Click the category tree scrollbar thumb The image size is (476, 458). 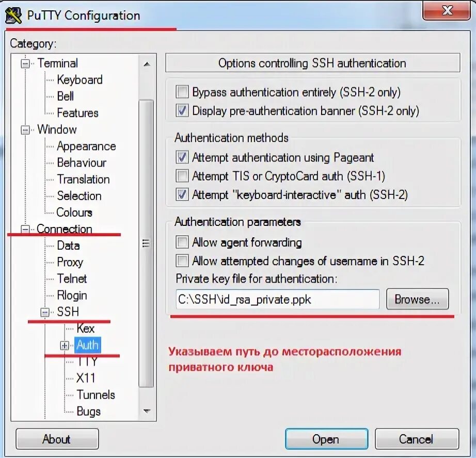point(146,243)
